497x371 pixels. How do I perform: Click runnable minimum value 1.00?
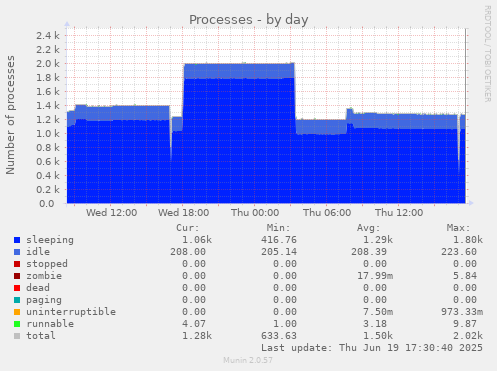(285, 324)
